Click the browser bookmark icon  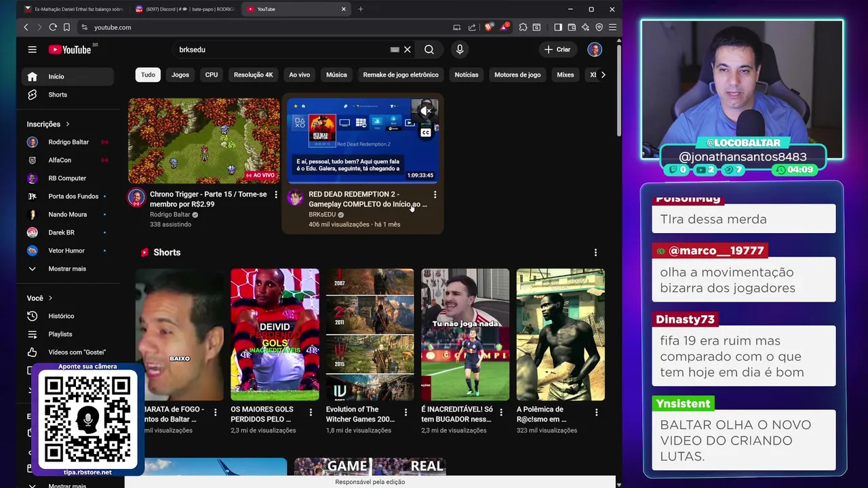[x=66, y=27]
